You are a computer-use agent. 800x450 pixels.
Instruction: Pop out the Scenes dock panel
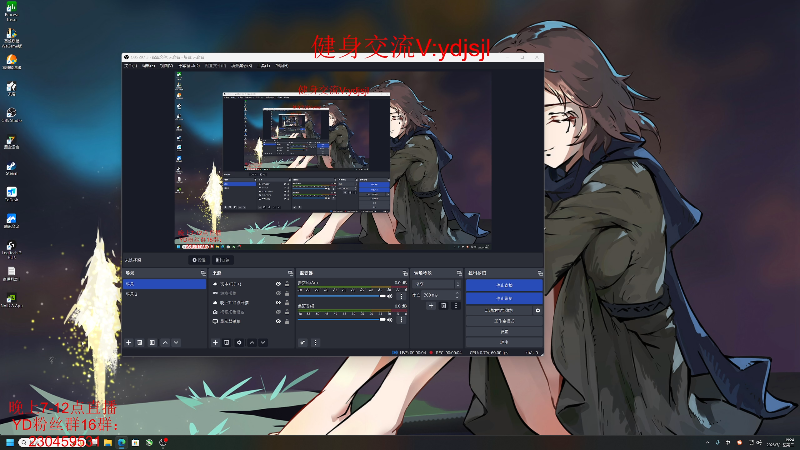(203, 273)
